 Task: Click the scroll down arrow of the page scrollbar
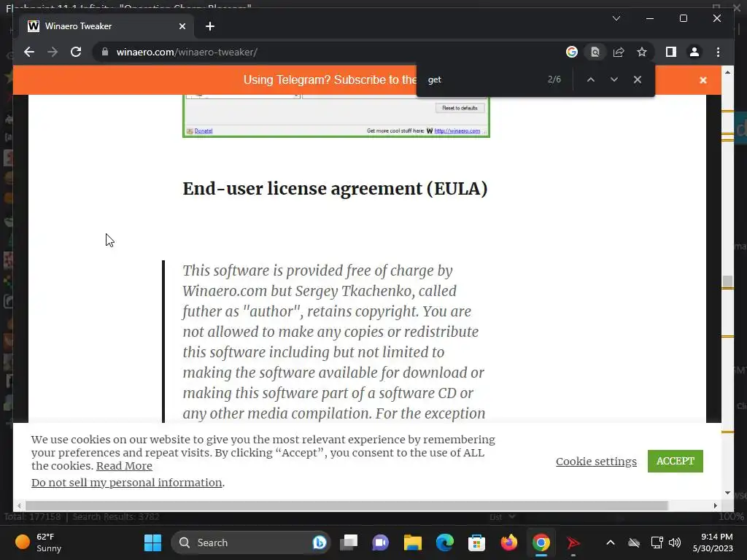coord(727,493)
